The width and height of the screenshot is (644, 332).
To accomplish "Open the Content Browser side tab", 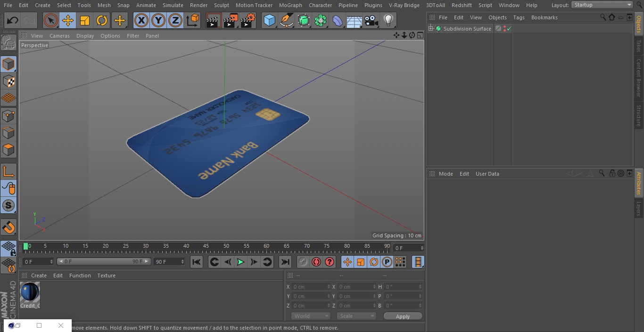I will click(x=639, y=78).
